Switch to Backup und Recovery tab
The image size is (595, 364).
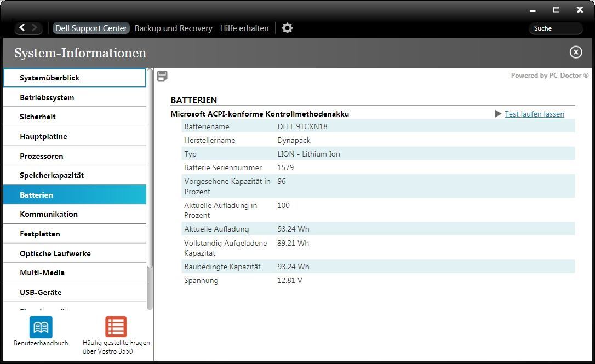coord(174,28)
